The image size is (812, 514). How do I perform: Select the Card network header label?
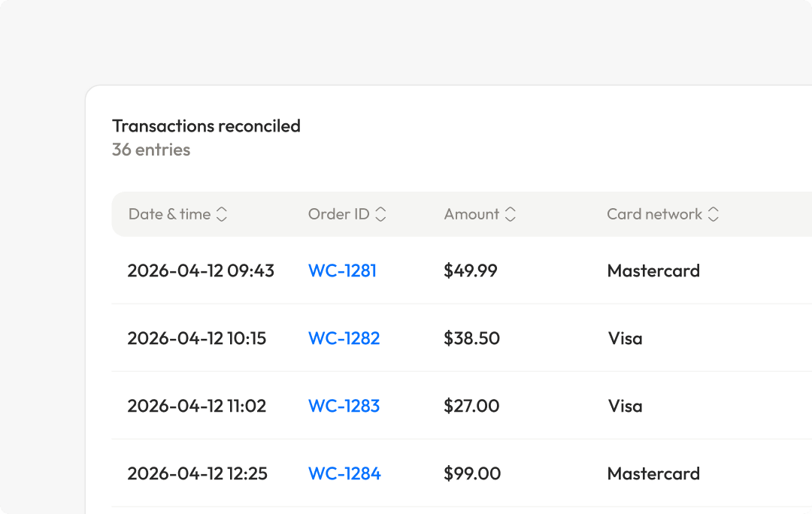click(x=654, y=214)
